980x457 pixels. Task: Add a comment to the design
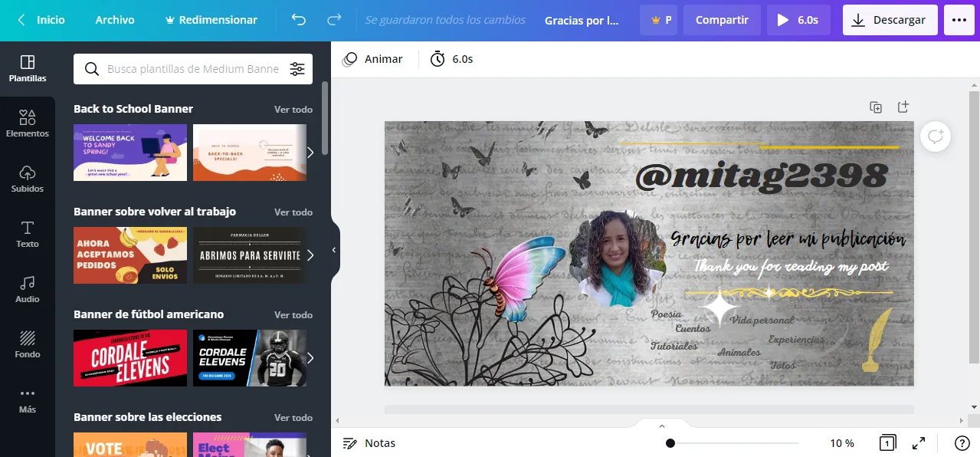click(x=936, y=136)
